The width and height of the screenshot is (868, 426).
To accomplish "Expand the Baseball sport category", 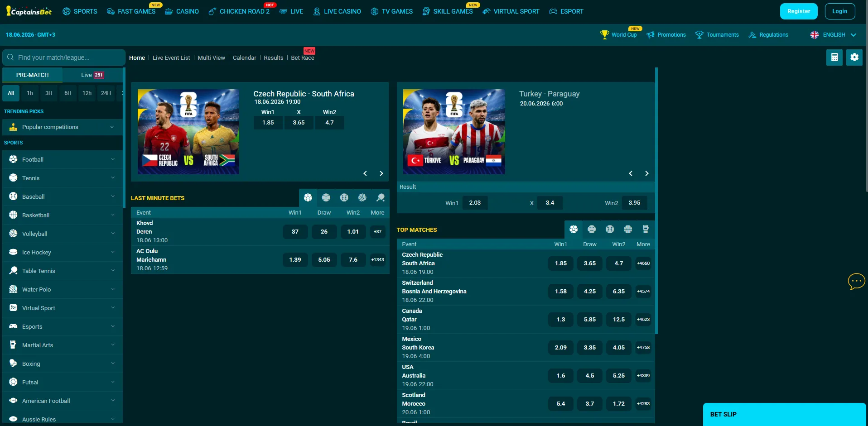I will click(x=63, y=196).
